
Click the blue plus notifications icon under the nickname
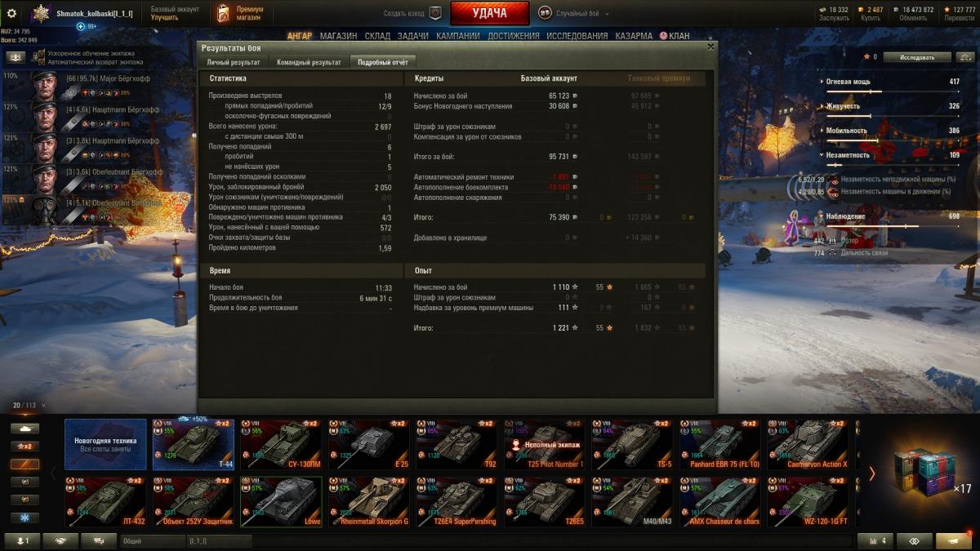click(81, 27)
